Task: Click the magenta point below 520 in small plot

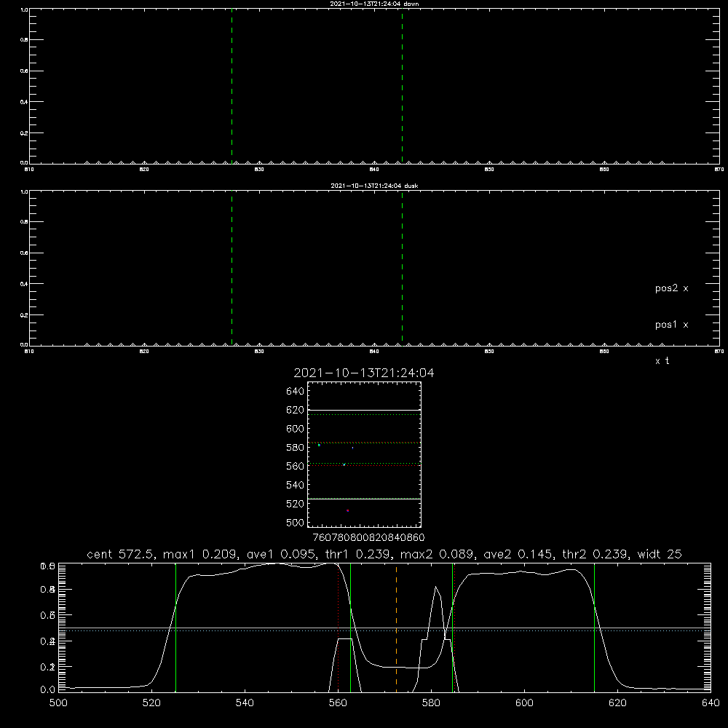Action: [x=348, y=511]
